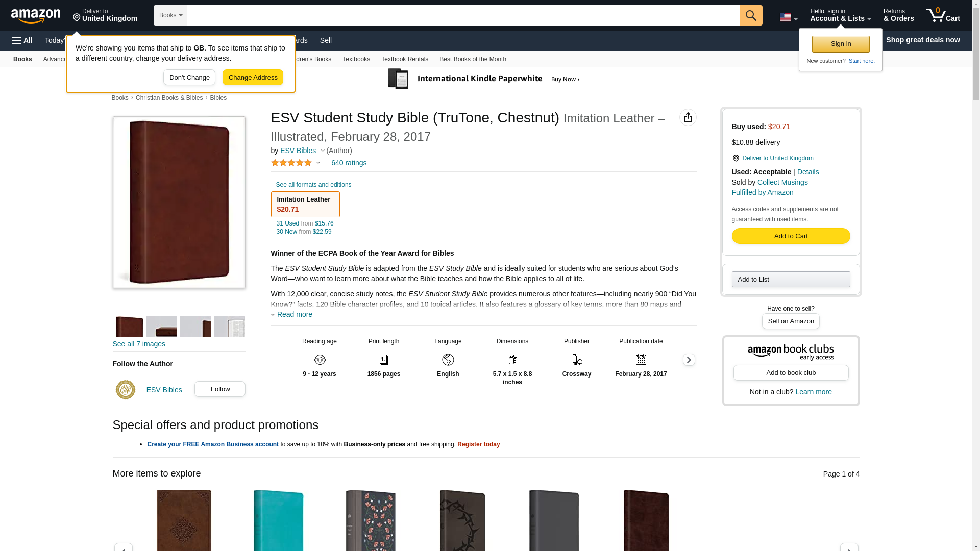Open Textbook Rentals in Books navigation
Viewport: 980px width, 551px height.
[x=405, y=59]
